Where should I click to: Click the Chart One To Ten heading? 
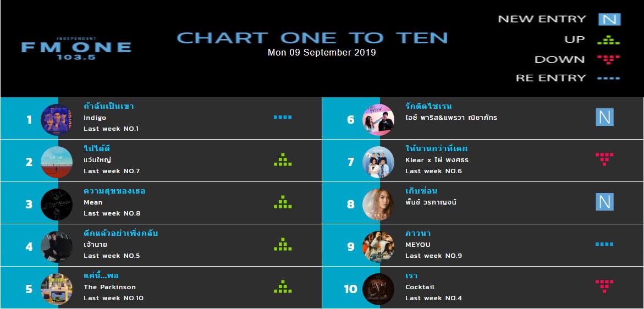312,38
